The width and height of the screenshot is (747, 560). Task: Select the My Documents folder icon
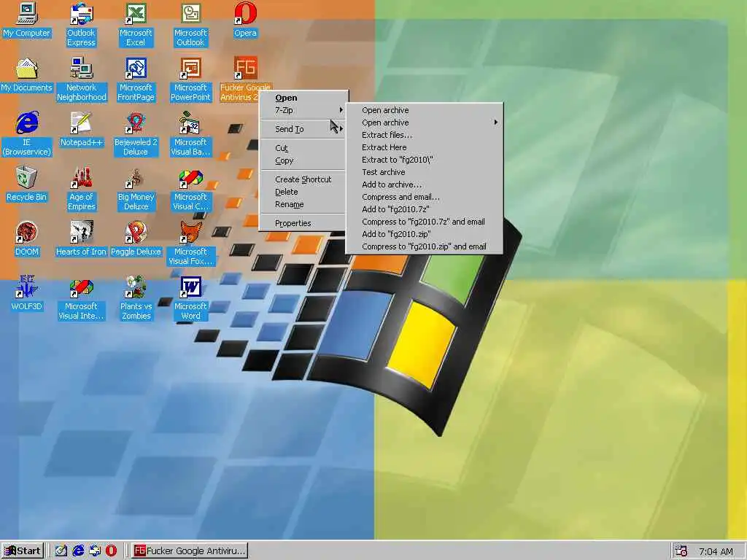tap(27, 75)
